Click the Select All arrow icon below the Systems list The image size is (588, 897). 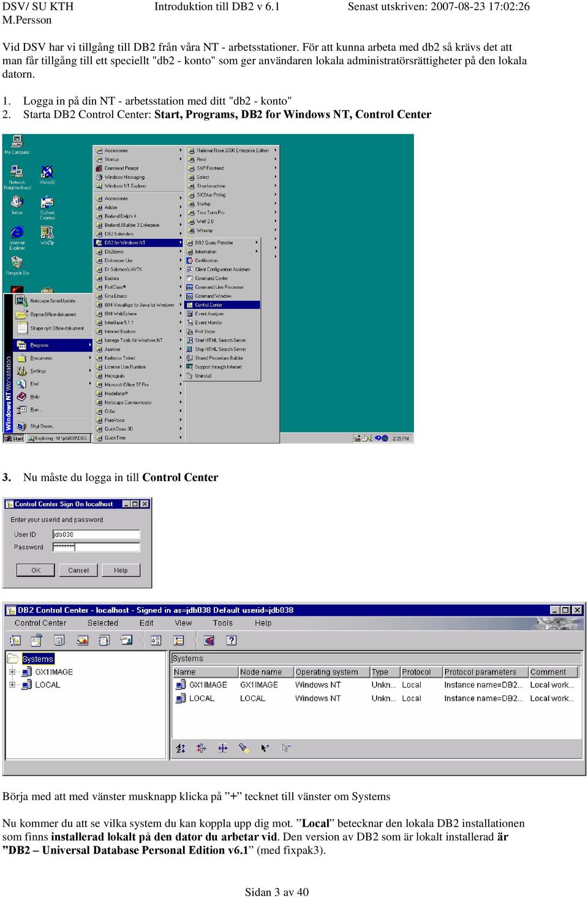pyautogui.click(x=265, y=748)
